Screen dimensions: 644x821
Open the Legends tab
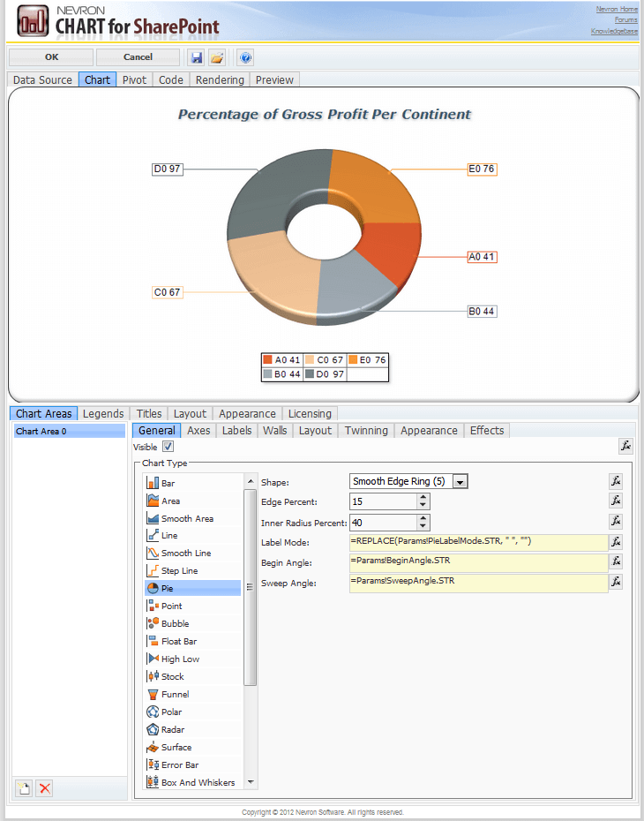103,413
